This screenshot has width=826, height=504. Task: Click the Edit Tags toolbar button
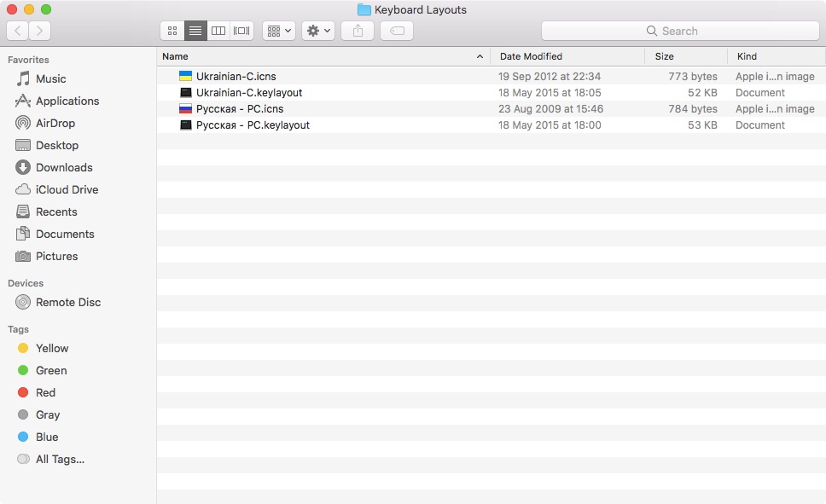pyautogui.click(x=397, y=31)
